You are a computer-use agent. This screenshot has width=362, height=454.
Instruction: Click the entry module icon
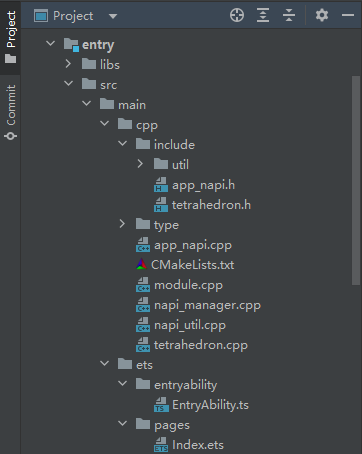pos(71,45)
